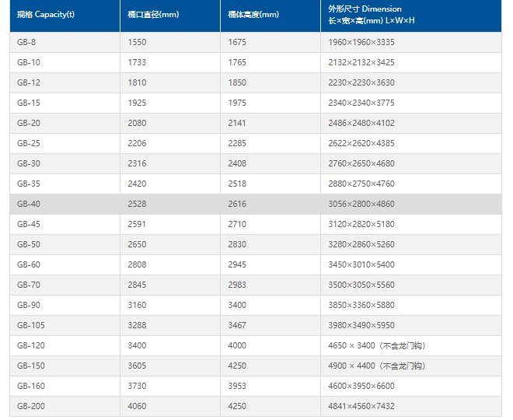Image resolution: width=513 pixels, height=420 pixels.
Task: Select the GB-30 cell
Action: 65,163
